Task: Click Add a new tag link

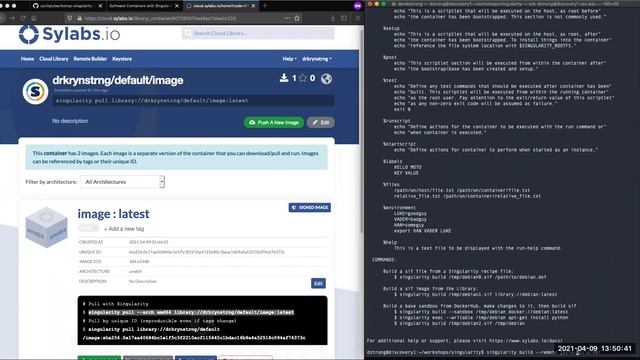Action: tap(124, 229)
